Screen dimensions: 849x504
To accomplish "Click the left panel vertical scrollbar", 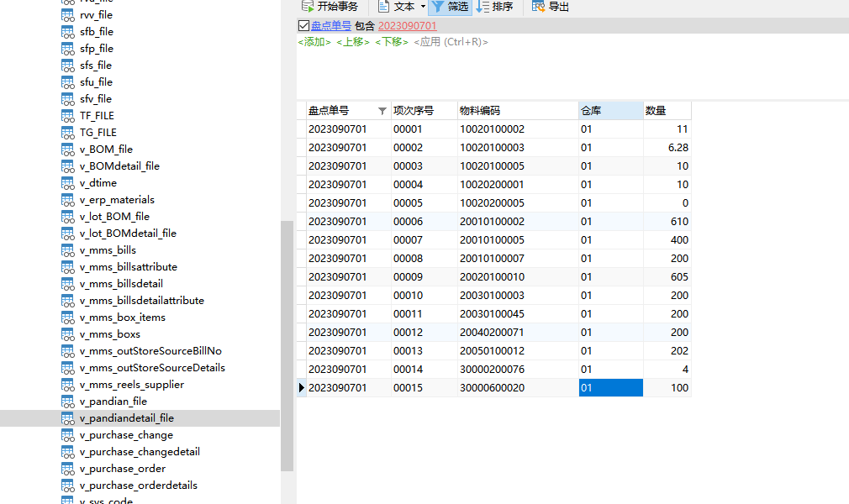I will click(x=287, y=344).
